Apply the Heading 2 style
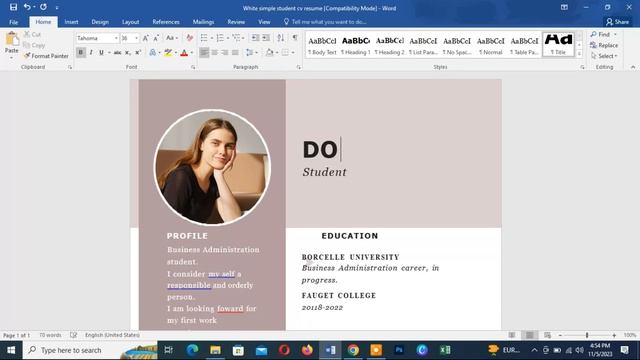Image resolution: width=640 pixels, height=360 pixels. (389, 45)
